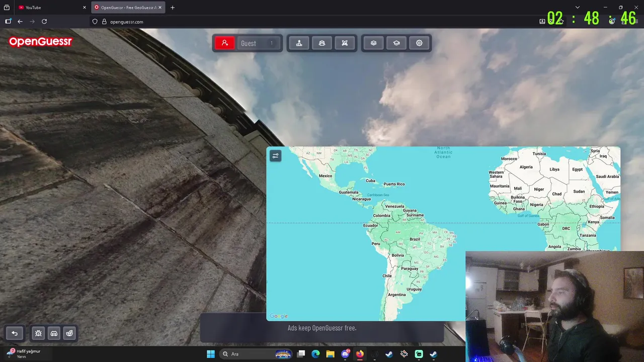Viewport: 644px width, 362px height.
Task: Go forward in browser history
Action: pos(32,22)
